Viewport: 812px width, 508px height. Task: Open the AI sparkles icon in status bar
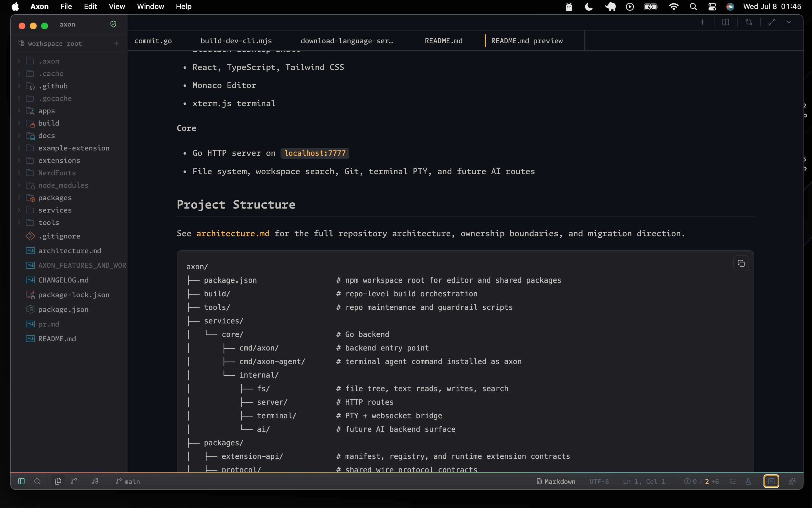[x=792, y=481]
